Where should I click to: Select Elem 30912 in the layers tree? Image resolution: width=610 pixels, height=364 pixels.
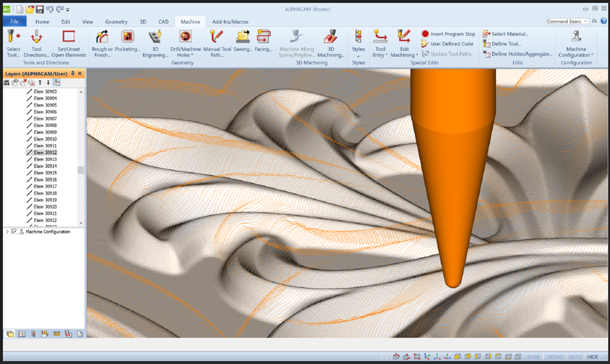tap(45, 153)
